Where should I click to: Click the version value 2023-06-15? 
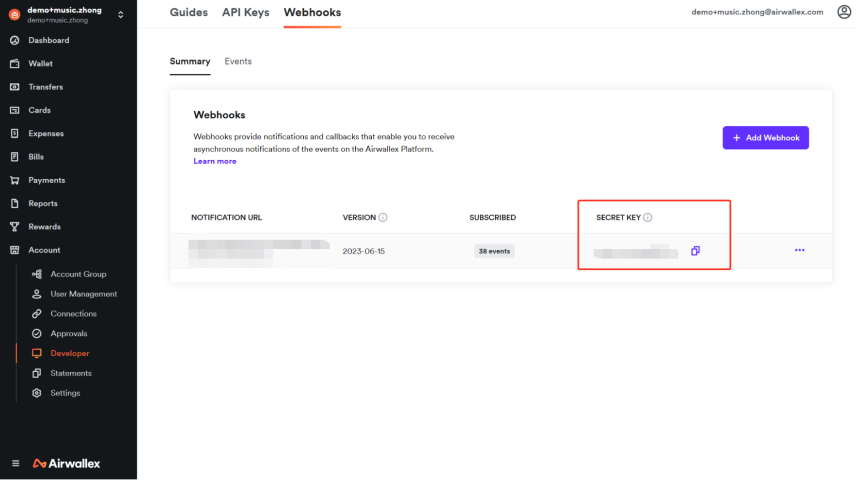click(x=363, y=251)
